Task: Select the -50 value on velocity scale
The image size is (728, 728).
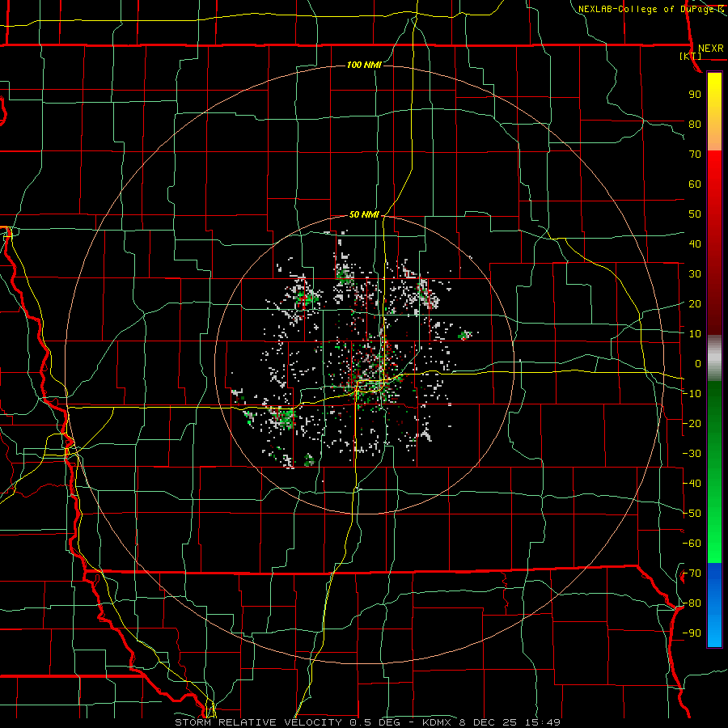Action: coord(692,514)
